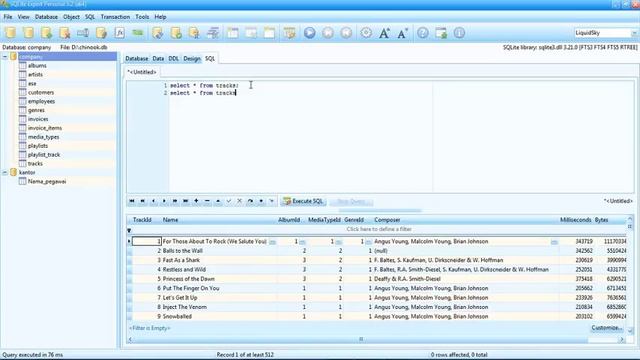Select the artists table in tree
Screen dimensions: 640x360
click(35, 75)
